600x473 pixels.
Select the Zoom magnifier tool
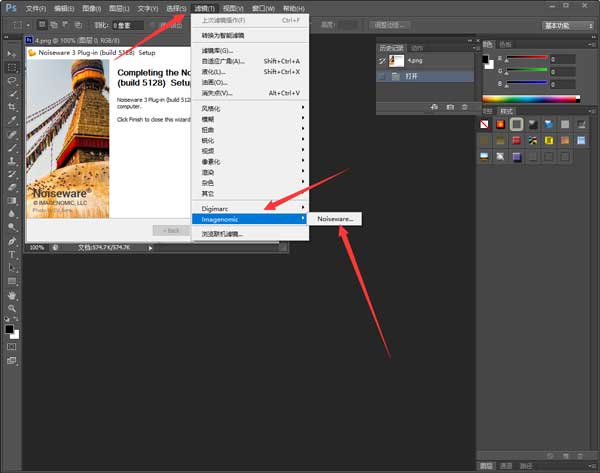[x=12, y=308]
